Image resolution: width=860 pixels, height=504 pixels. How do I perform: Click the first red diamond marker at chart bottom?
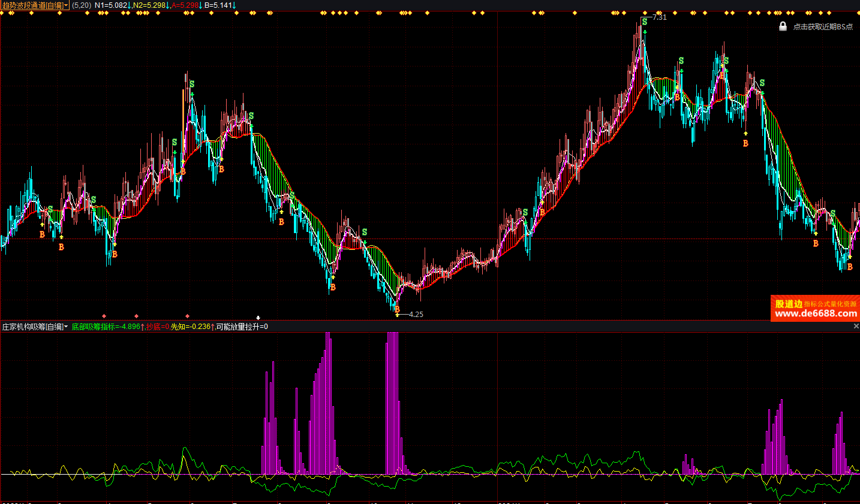(104, 316)
